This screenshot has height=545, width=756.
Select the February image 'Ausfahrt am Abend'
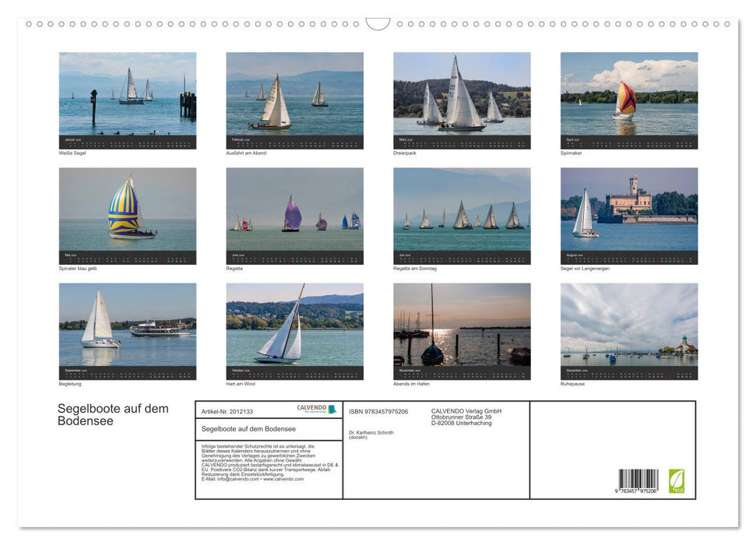[x=294, y=97]
